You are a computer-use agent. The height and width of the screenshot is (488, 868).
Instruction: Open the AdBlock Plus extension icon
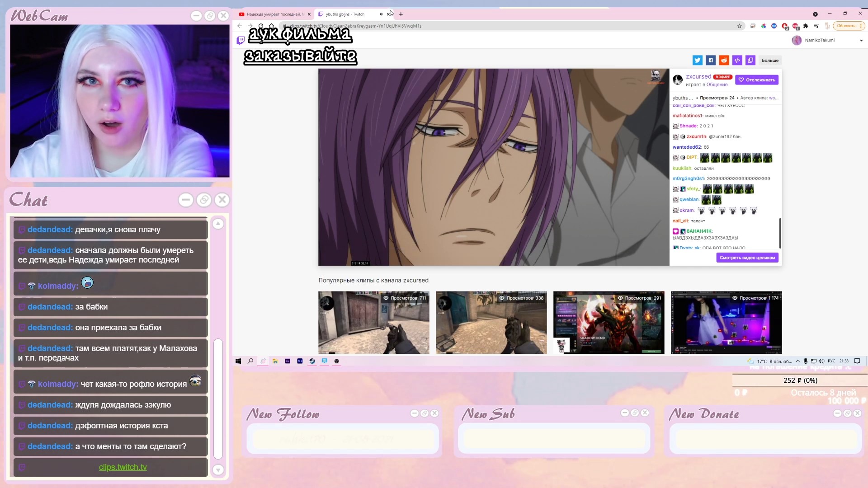click(795, 26)
